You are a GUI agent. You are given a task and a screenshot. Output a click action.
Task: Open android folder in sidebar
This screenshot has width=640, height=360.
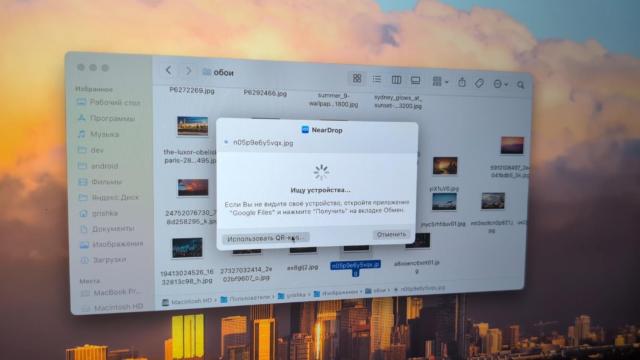point(99,166)
